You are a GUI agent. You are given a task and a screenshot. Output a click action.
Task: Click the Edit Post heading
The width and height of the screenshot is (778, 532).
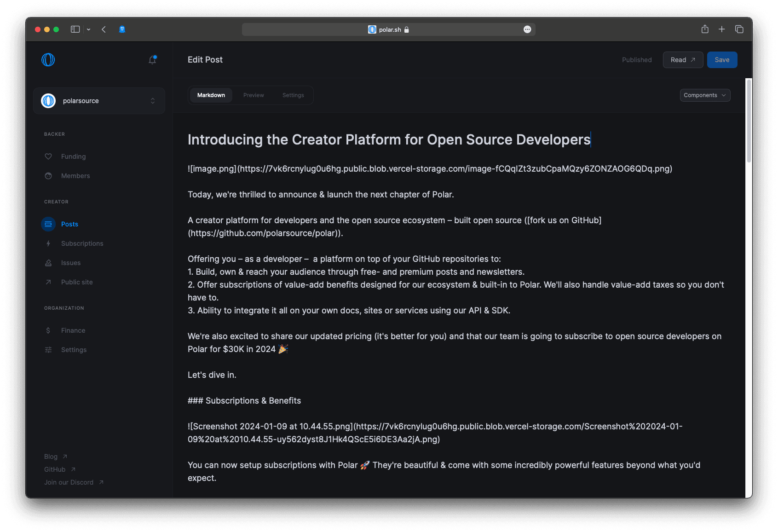coord(205,60)
